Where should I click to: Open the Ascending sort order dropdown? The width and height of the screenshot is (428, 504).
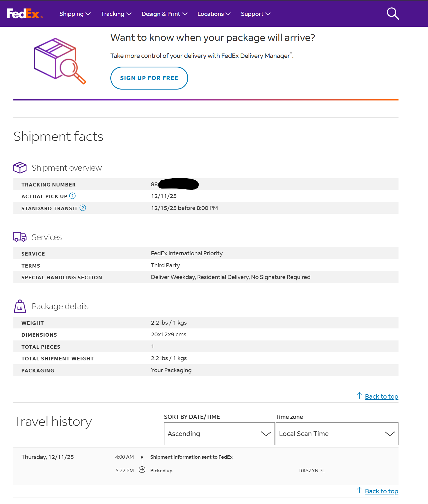219,434
